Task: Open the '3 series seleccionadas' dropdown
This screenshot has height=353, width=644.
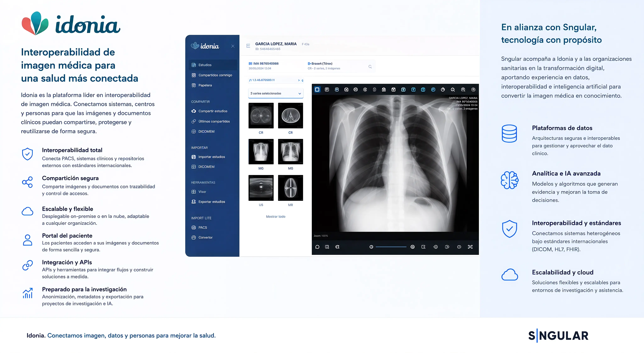Action: (x=276, y=93)
